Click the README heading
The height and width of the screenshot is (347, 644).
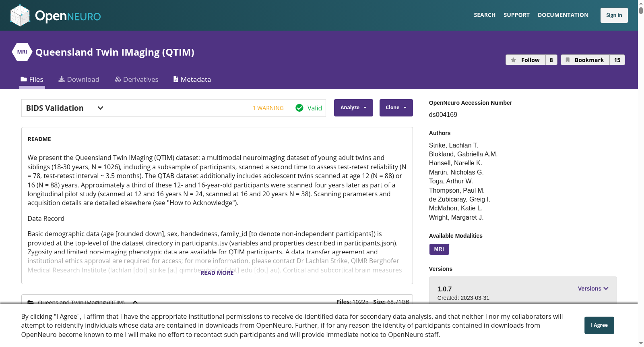(x=39, y=139)
